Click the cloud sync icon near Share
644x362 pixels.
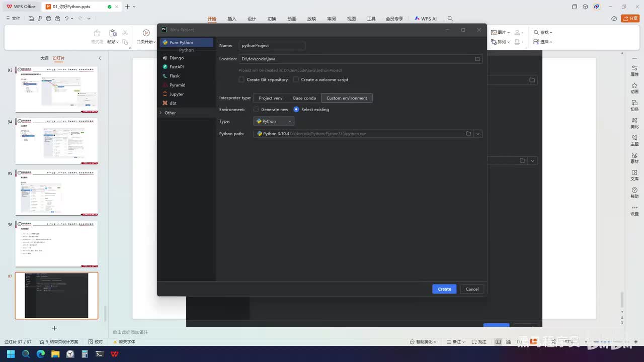coord(614,19)
